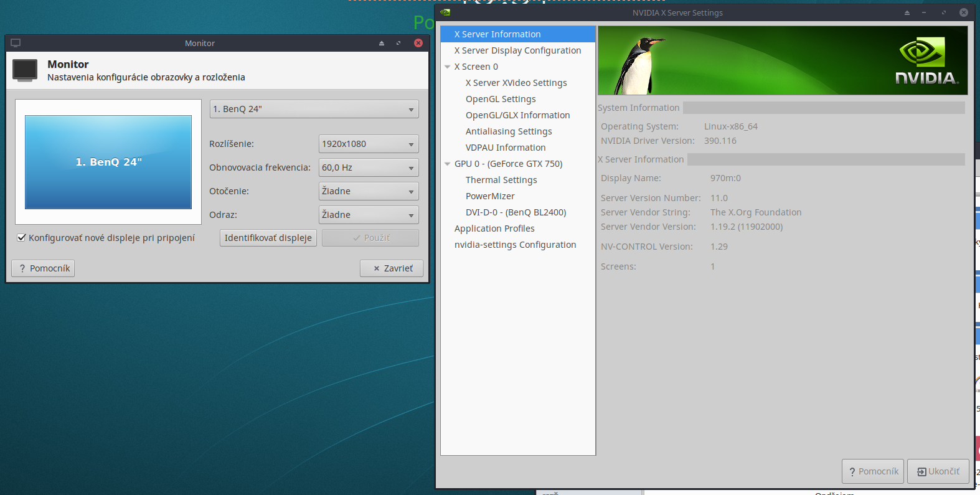Viewport: 980px width, 495px height.
Task: Open the Thermal Settings page
Action: pos(501,180)
